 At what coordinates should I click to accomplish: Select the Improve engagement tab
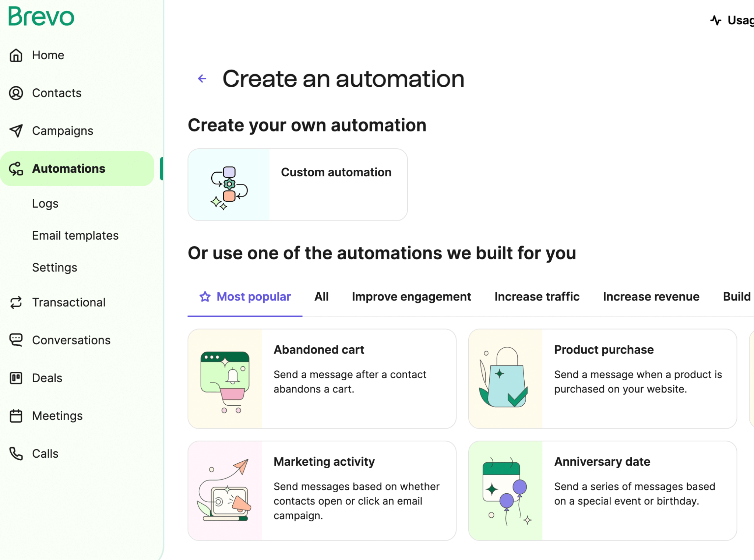point(412,296)
